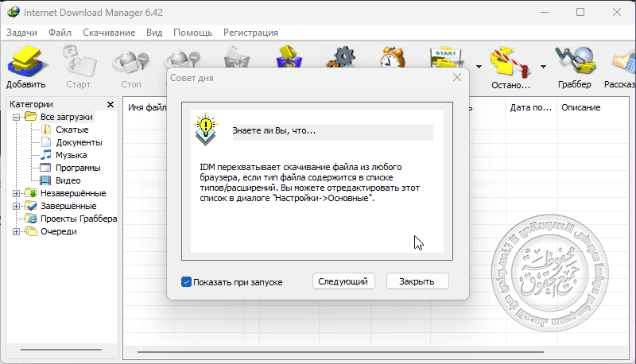Select the Сжатые category
The height and width of the screenshot is (364, 636).
click(72, 130)
